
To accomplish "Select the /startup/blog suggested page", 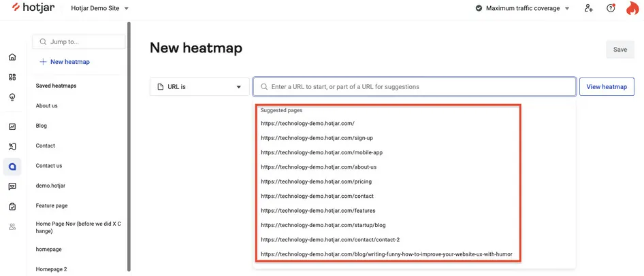I will click(323, 225).
